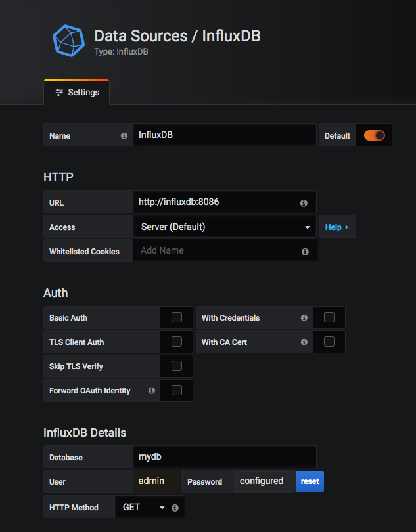Click the blue data source logo icon

pyautogui.click(x=68, y=40)
